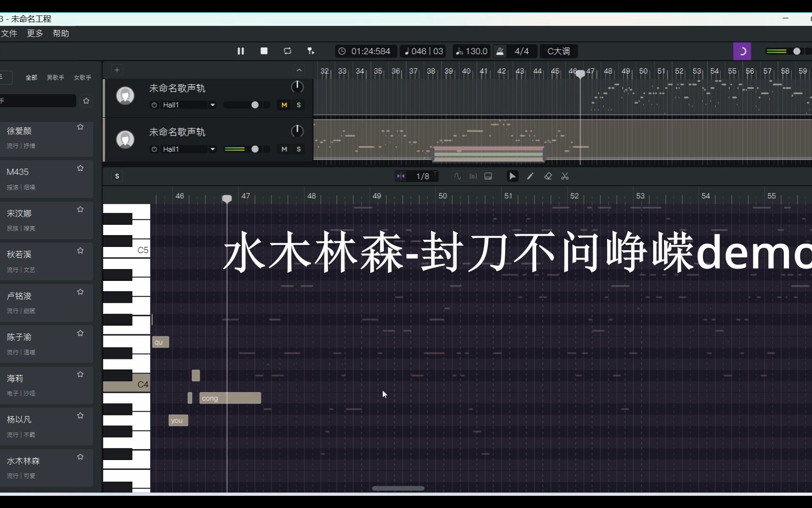The image size is (812, 508).
Task: Favorite 宋汶娜 with star icon
Action: (80, 209)
